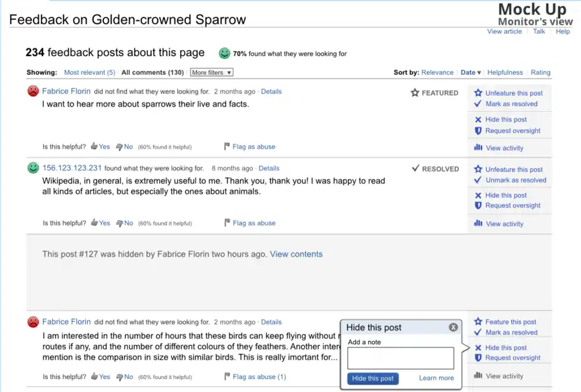Select the Most relevant (5) tab
The image size is (581, 392).
(x=89, y=72)
